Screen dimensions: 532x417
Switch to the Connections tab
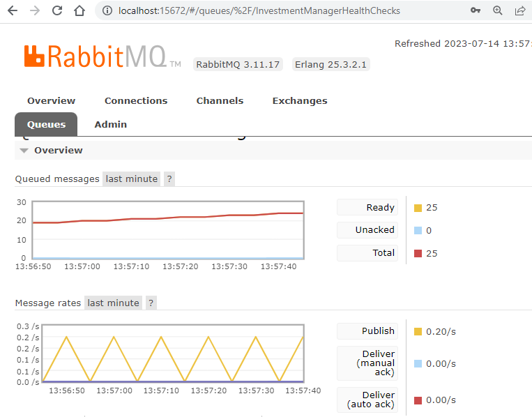coord(136,101)
